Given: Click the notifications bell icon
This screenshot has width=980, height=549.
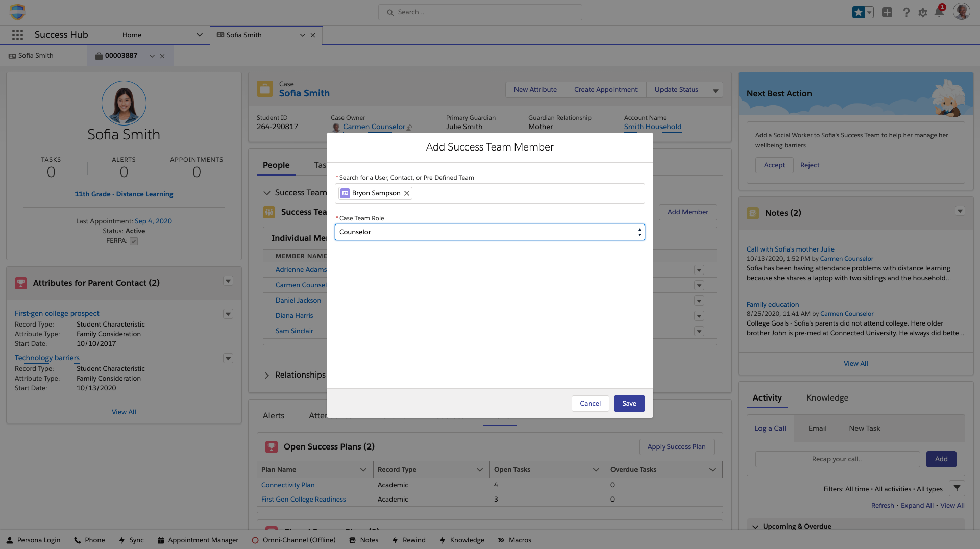Looking at the screenshot, I should (x=939, y=12).
